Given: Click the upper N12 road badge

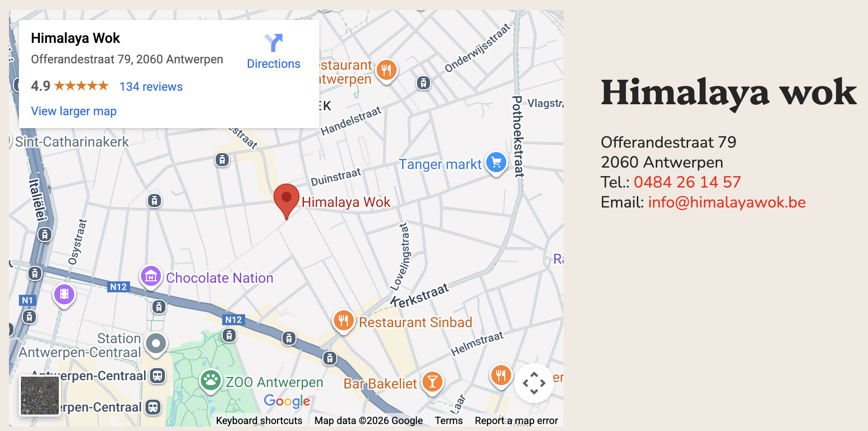Looking at the screenshot, I should (x=119, y=287).
